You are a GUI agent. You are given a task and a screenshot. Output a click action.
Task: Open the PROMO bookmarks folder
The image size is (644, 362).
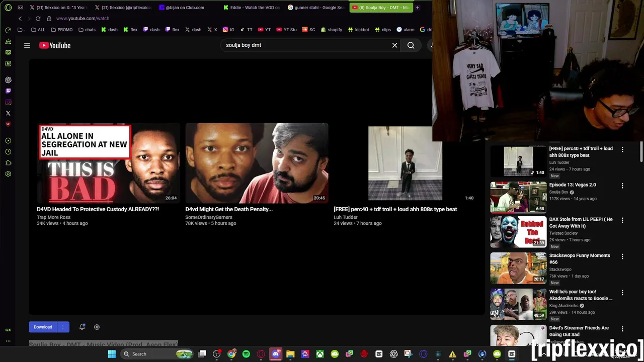(61, 30)
